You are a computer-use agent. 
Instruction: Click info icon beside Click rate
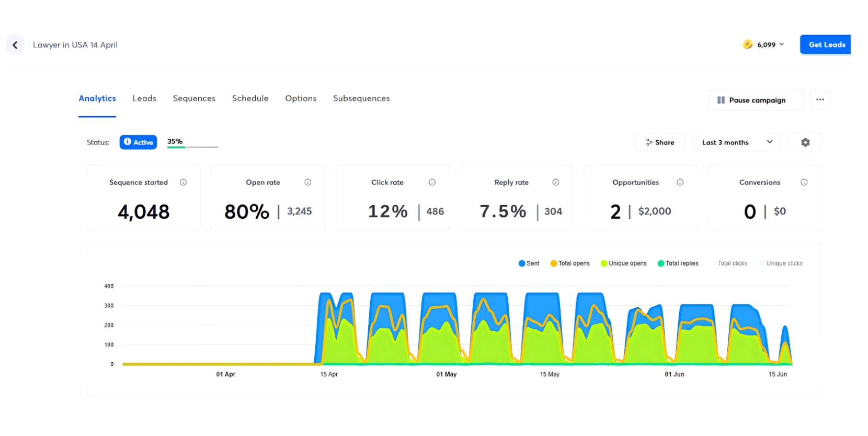pyautogui.click(x=432, y=183)
